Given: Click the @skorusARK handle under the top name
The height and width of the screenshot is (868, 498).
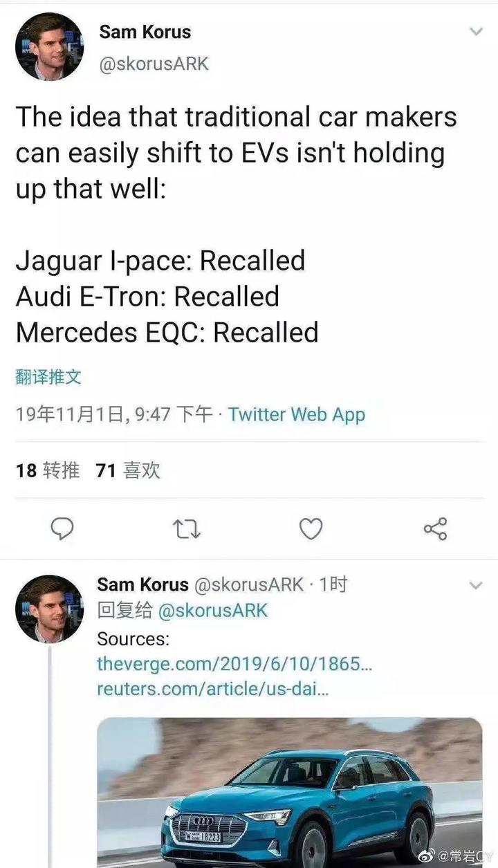Looking at the screenshot, I should tap(154, 64).
